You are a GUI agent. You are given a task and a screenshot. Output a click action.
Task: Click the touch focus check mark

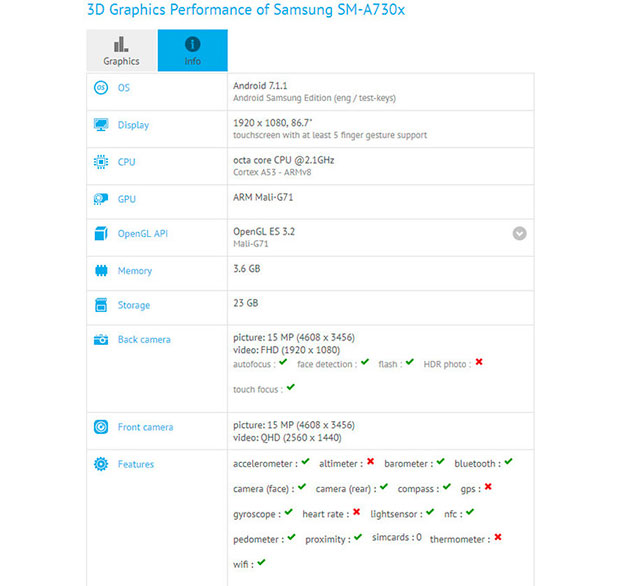pos(291,387)
